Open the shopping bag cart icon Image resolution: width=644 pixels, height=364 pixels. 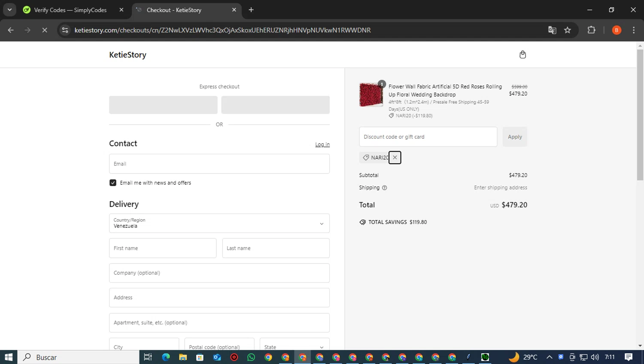522,55
